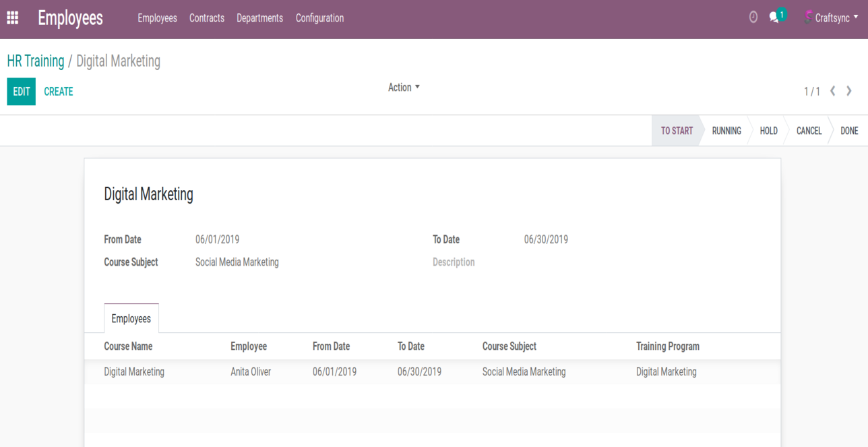Open the Employees menu item
868x447 pixels.
pos(157,18)
